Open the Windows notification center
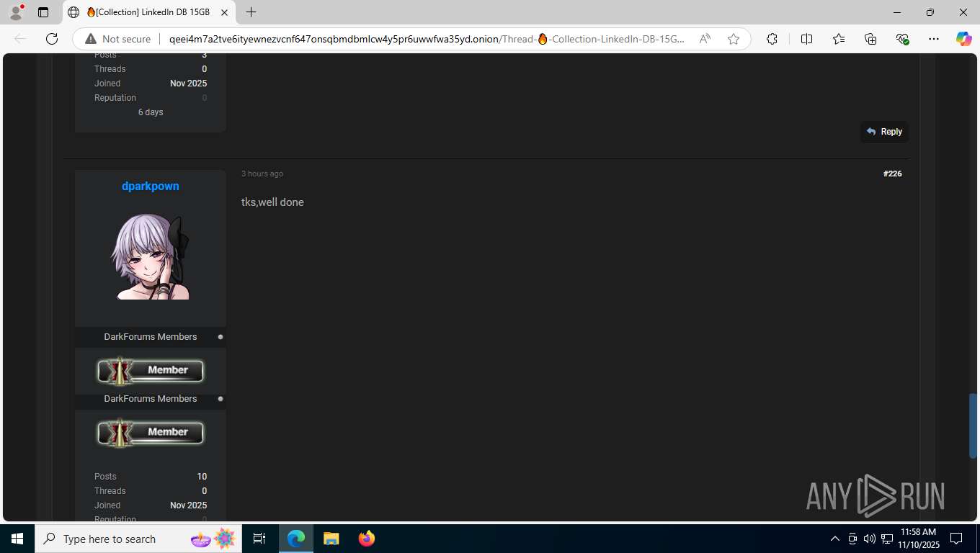The width and height of the screenshot is (980, 553). pos(956,539)
